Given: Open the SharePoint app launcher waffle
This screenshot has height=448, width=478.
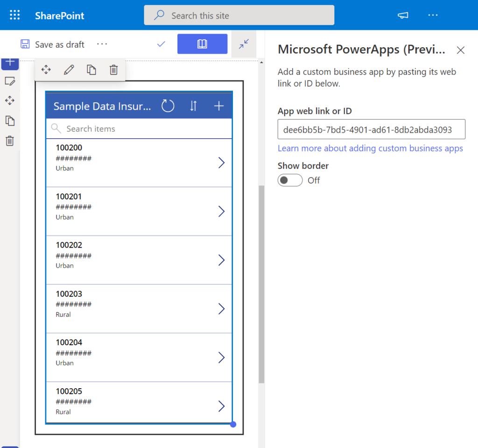Looking at the screenshot, I should tap(14, 15).
